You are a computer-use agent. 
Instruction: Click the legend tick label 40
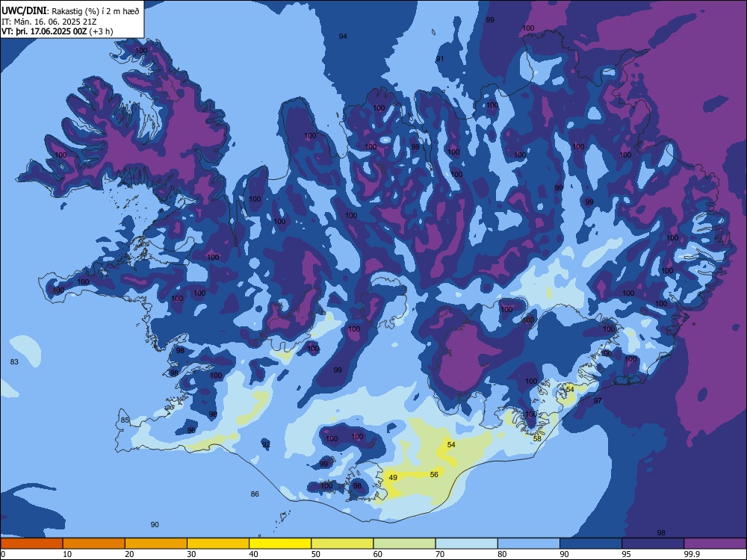point(253,554)
